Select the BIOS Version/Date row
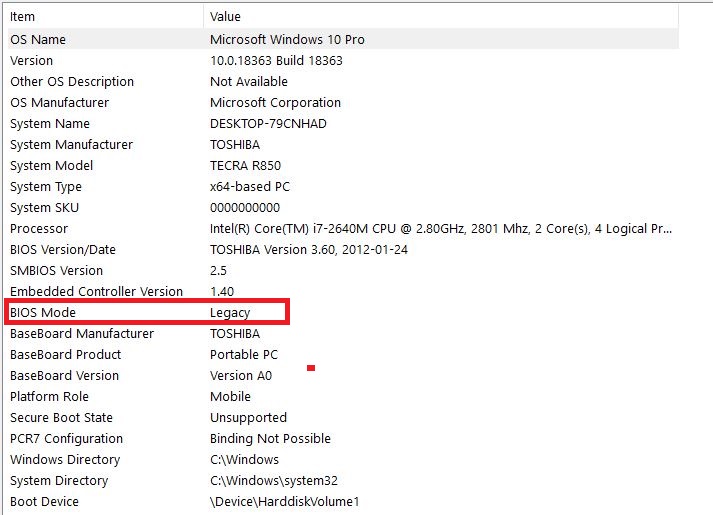The image size is (713, 515). click(x=343, y=249)
